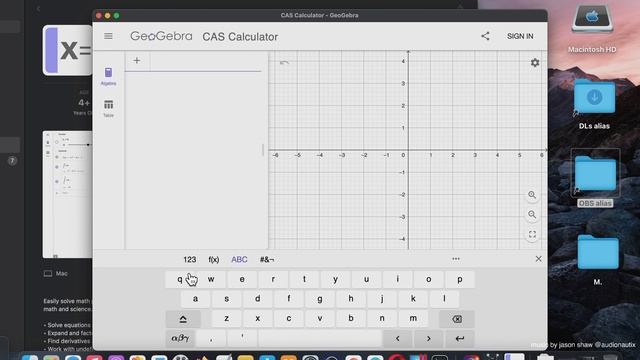Switch to the 123 keyboard tab
This screenshot has width=640, height=360.
[189, 260]
